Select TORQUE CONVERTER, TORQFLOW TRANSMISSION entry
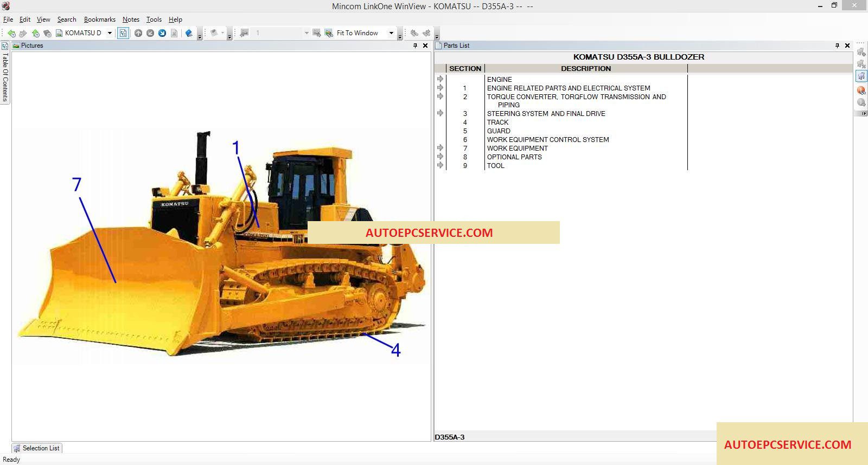 (576, 101)
